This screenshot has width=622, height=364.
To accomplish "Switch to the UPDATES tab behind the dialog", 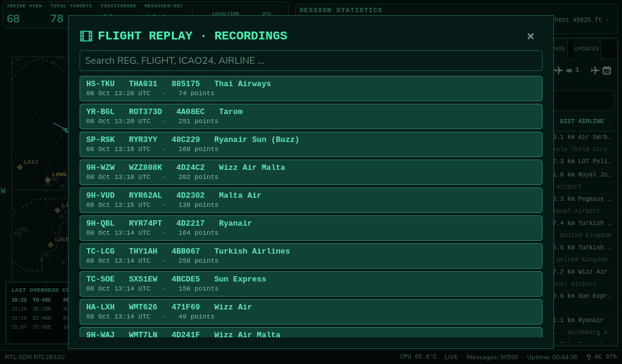I will tap(586, 49).
